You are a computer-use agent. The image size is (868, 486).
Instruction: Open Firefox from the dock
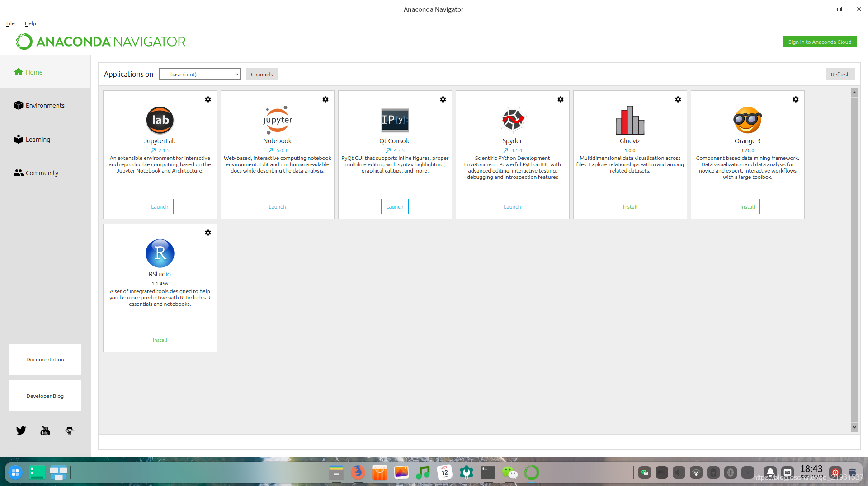pos(358,472)
